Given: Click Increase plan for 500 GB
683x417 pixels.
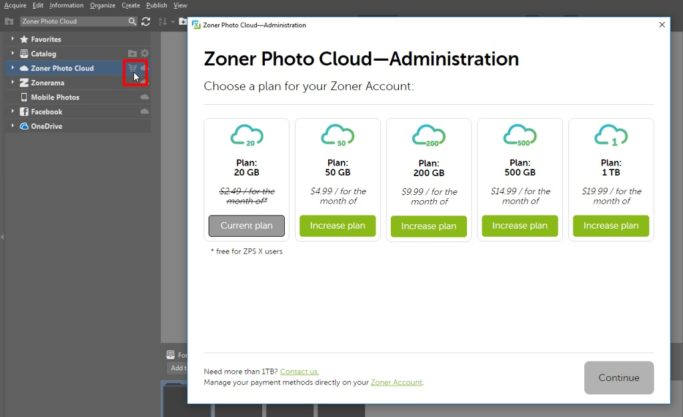Looking at the screenshot, I should pos(520,226).
